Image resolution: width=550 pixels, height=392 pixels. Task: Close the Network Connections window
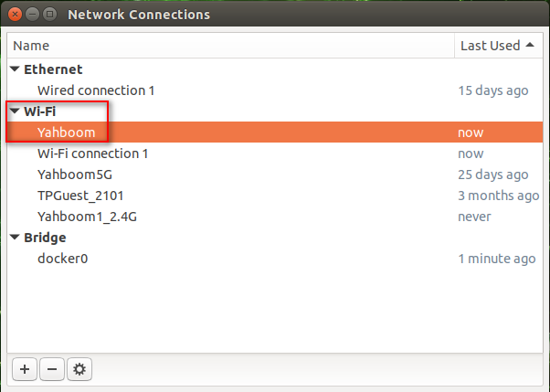pyautogui.click(x=16, y=14)
